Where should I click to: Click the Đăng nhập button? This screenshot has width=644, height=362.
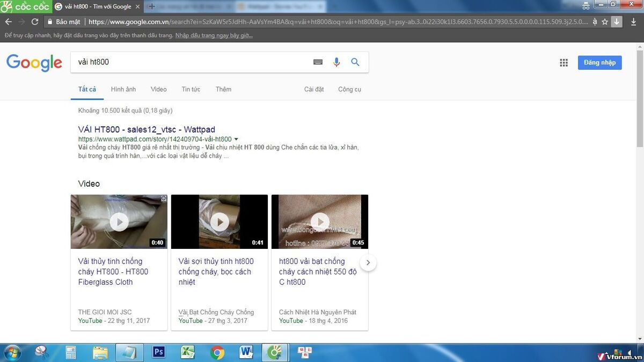point(600,63)
